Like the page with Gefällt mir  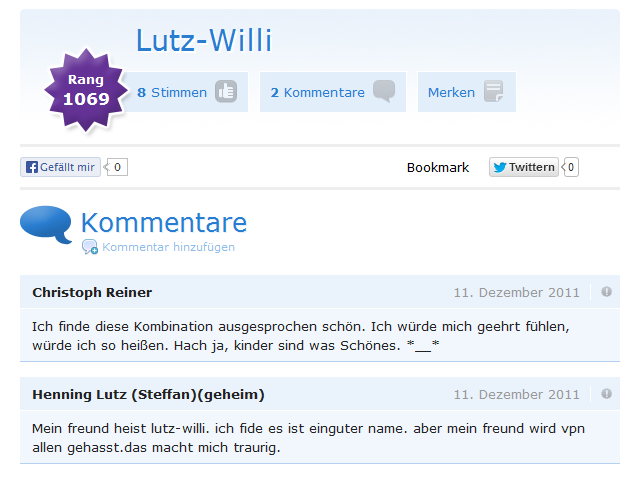(60, 167)
